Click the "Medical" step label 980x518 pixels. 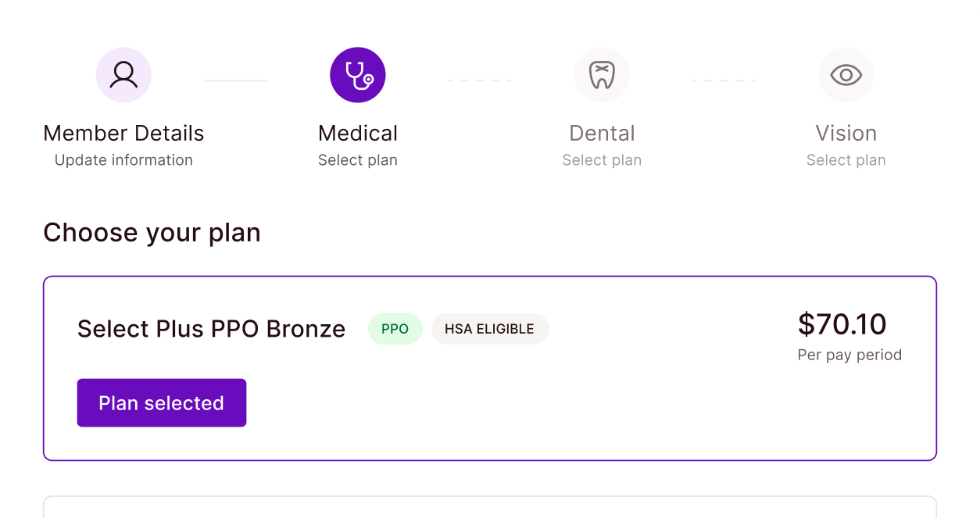[x=358, y=134]
